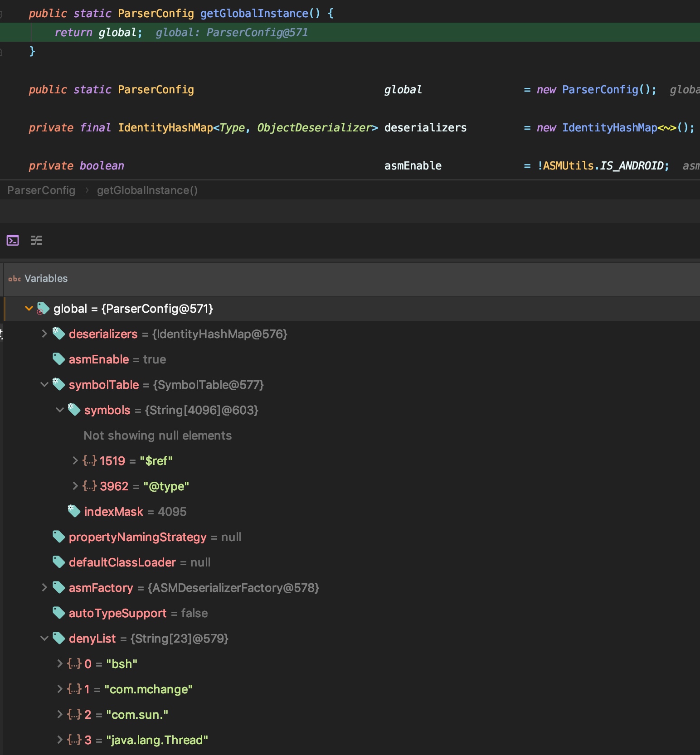This screenshot has width=700, height=755.
Task: Select the propertyNamingStrategy = null row
Action: (351, 537)
